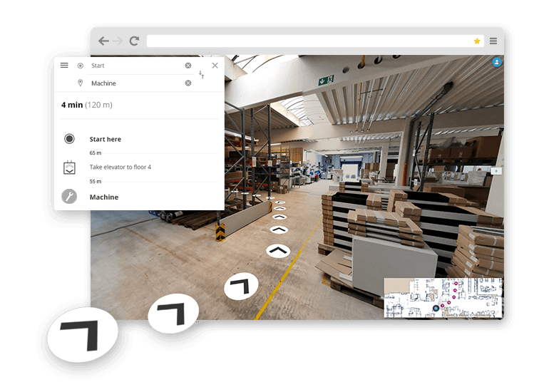The width and height of the screenshot is (549, 392).
Task: Swap start and destination locations
Action: [x=201, y=74]
